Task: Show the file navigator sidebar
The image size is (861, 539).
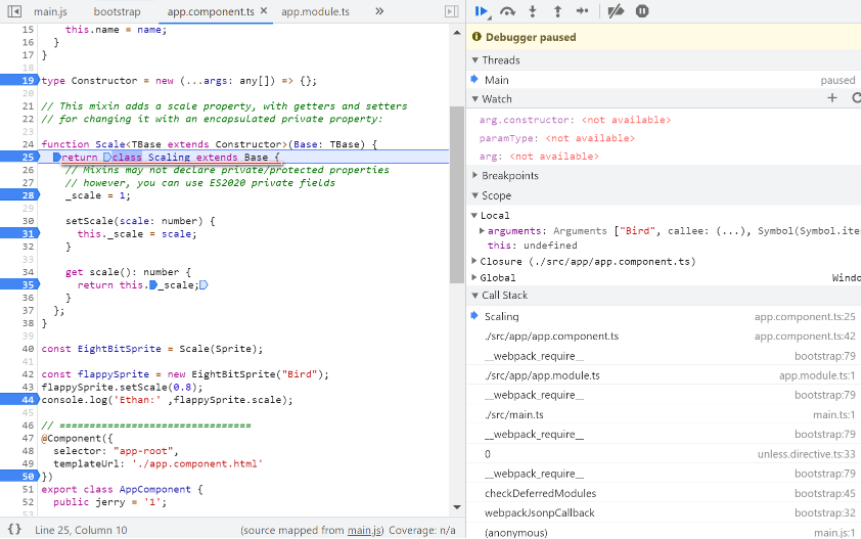Action: pyautogui.click(x=15, y=11)
